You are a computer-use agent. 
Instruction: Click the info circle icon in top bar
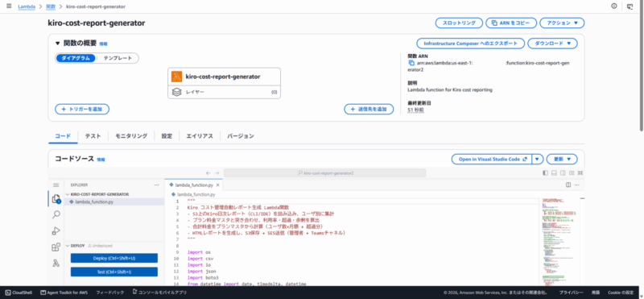click(x=614, y=6)
